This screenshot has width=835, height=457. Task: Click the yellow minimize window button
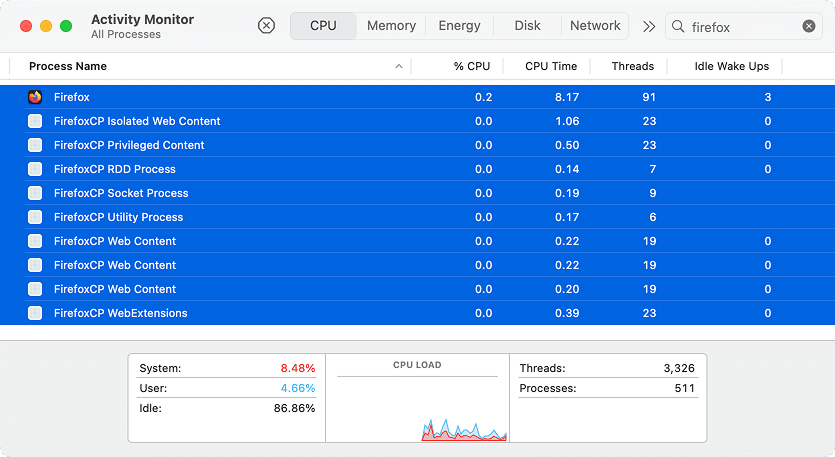click(46, 26)
